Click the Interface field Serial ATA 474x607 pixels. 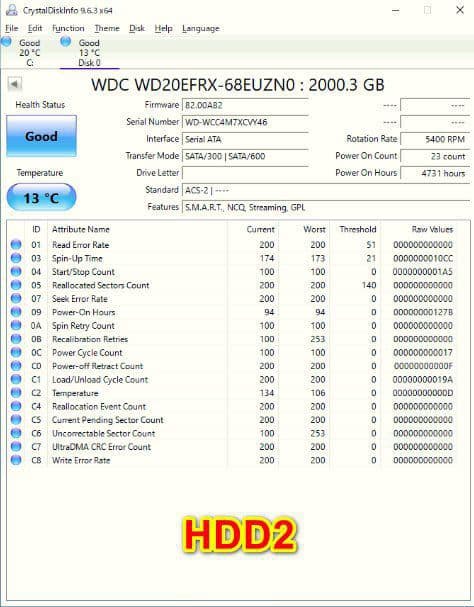(x=245, y=139)
